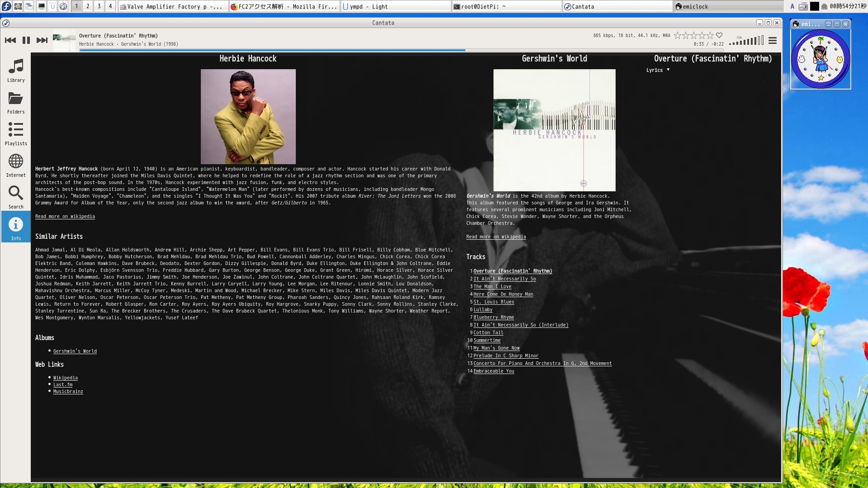868x488 pixels.
Task: Select the Info view
Action: point(16,229)
